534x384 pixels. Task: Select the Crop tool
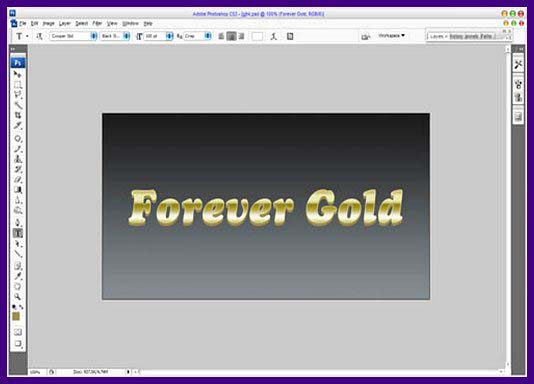click(17, 115)
